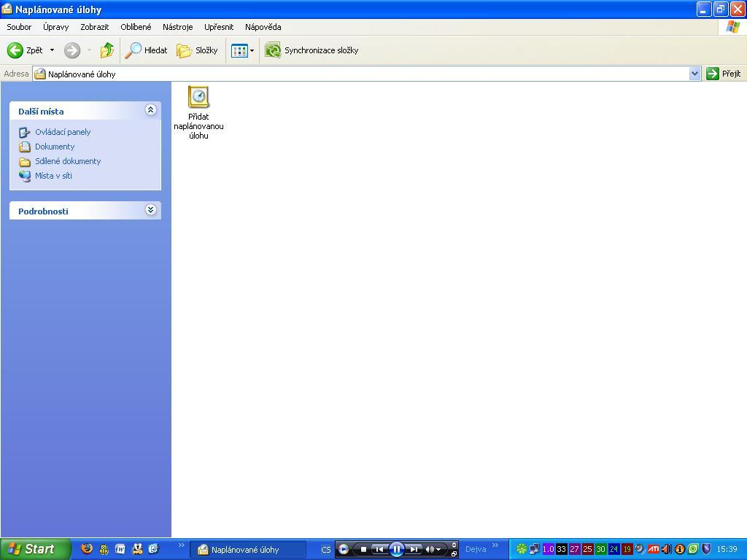Select Přidat naplánovanou úlohu icon

pyautogui.click(x=198, y=112)
